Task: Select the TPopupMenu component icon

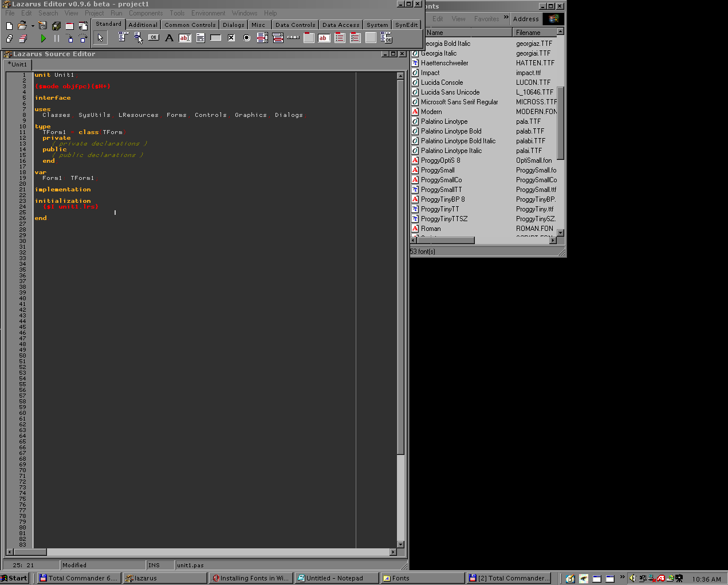Action: [x=139, y=38]
